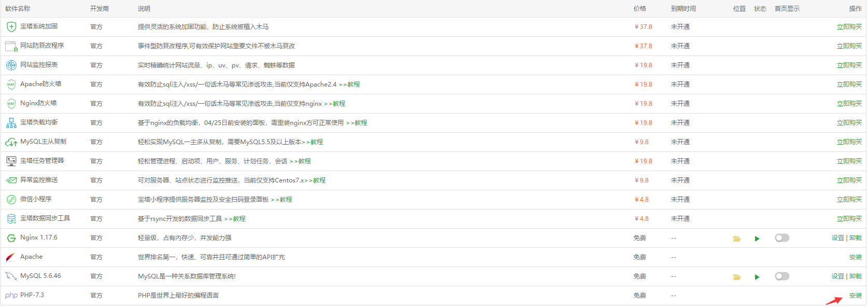868x308 pixels.
Task: Click the 宝塔任务管理器 icon
Action: coord(11,161)
